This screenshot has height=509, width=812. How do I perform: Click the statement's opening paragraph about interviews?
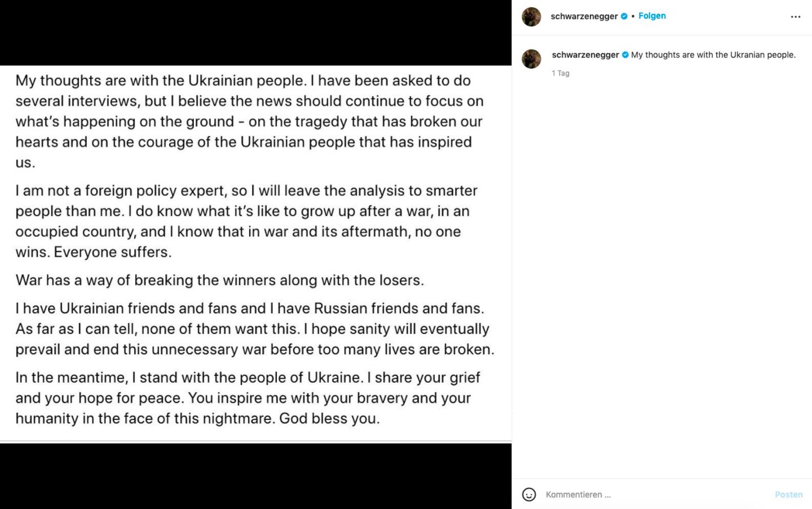click(x=249, y=121)
